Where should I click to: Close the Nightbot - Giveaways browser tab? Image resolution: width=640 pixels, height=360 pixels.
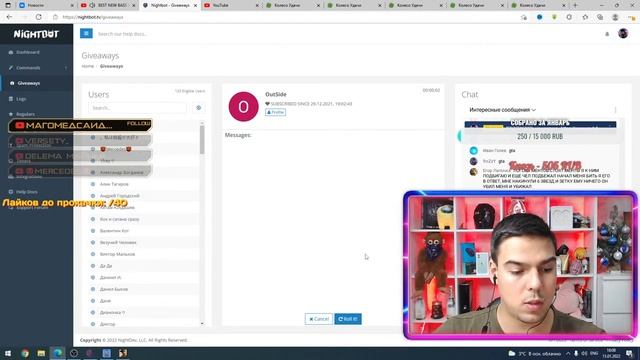pyautogui.click(x=195, y=5)
